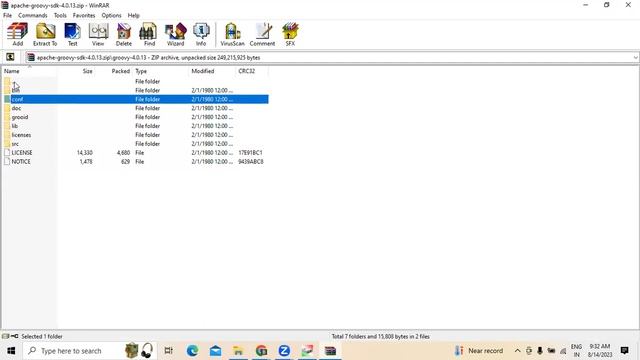Open the notification center icon
Viewport: 640px width, 360px height.
[624, 351]
